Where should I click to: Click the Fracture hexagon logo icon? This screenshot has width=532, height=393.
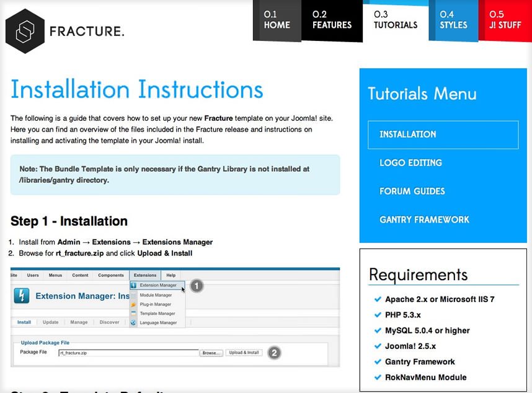coord(25,31)
